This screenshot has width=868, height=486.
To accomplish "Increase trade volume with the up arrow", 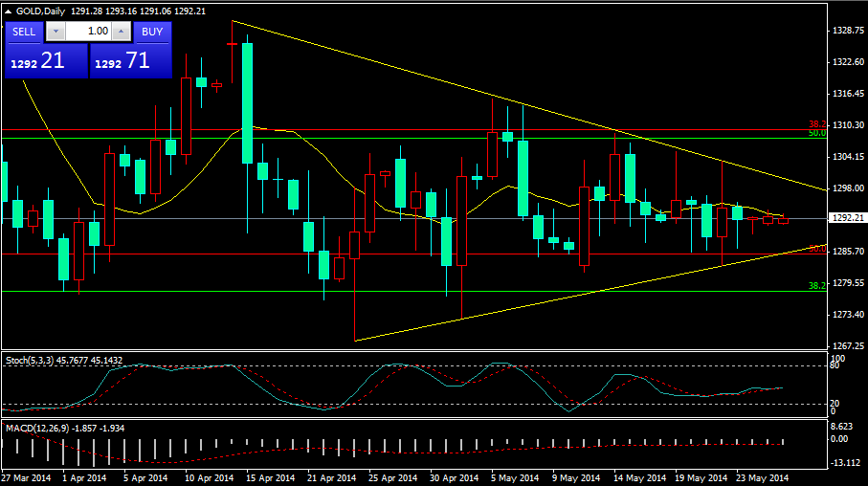I will click(x=121, y=32).
